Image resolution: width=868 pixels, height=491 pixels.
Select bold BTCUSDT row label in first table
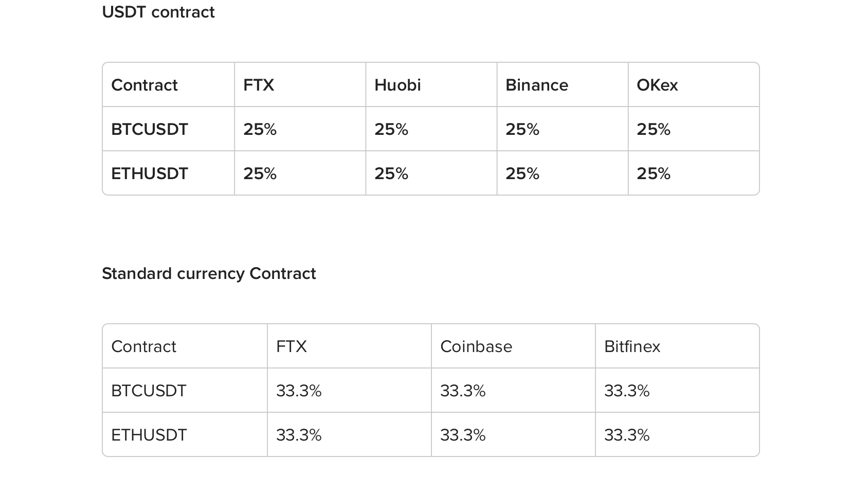tap(150, 129)
